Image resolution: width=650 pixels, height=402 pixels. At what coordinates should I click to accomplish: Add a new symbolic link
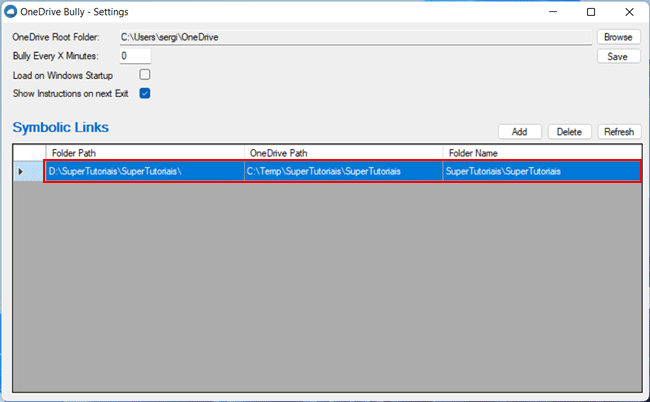tap(519, 132)
